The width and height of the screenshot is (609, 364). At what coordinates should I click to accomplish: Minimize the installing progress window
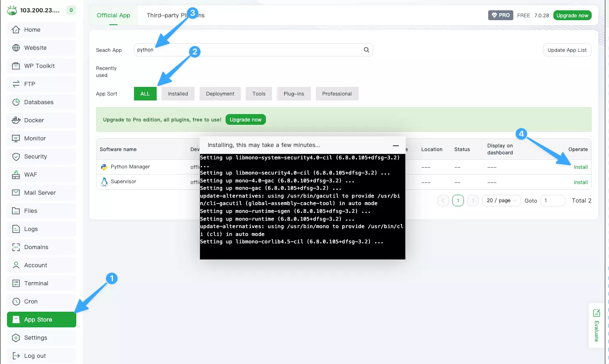(x=395, y=145)
